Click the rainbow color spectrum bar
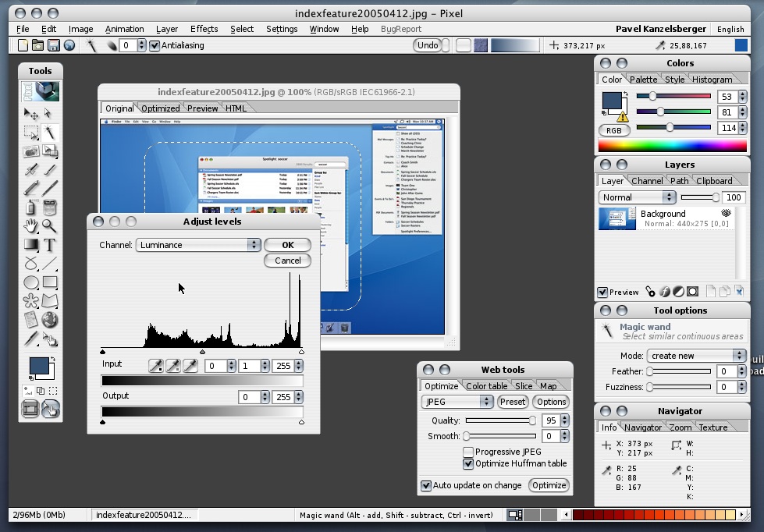The image size is (764, 532). [x=672, y=146]
